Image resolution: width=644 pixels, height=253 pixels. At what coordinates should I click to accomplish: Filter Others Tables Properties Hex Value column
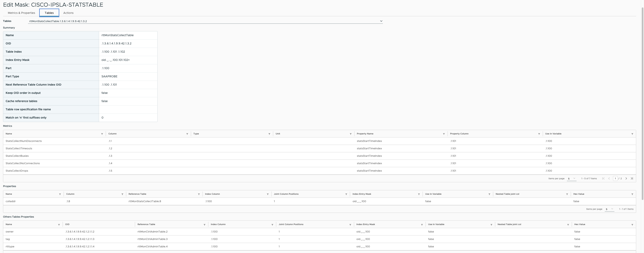click(632, 225)
